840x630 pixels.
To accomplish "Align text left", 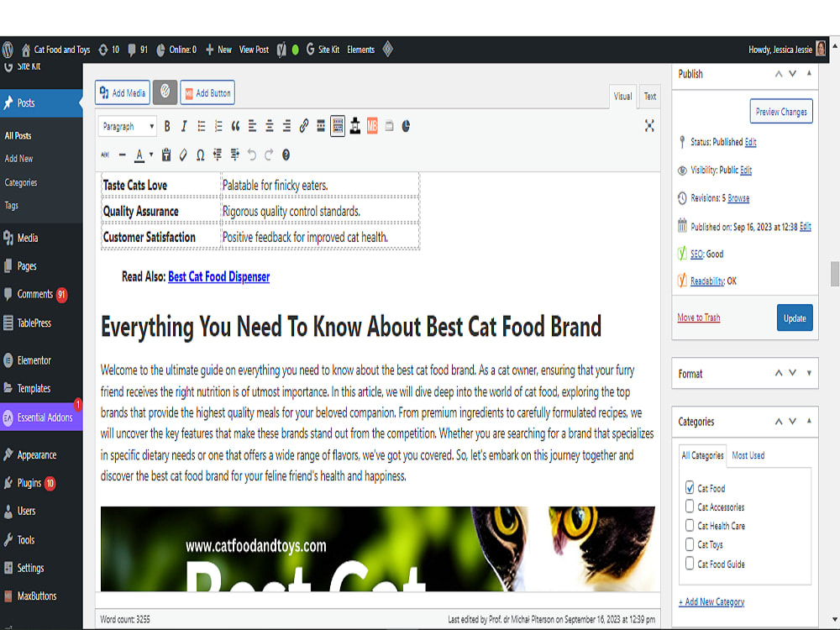I will tap(252, 127).
